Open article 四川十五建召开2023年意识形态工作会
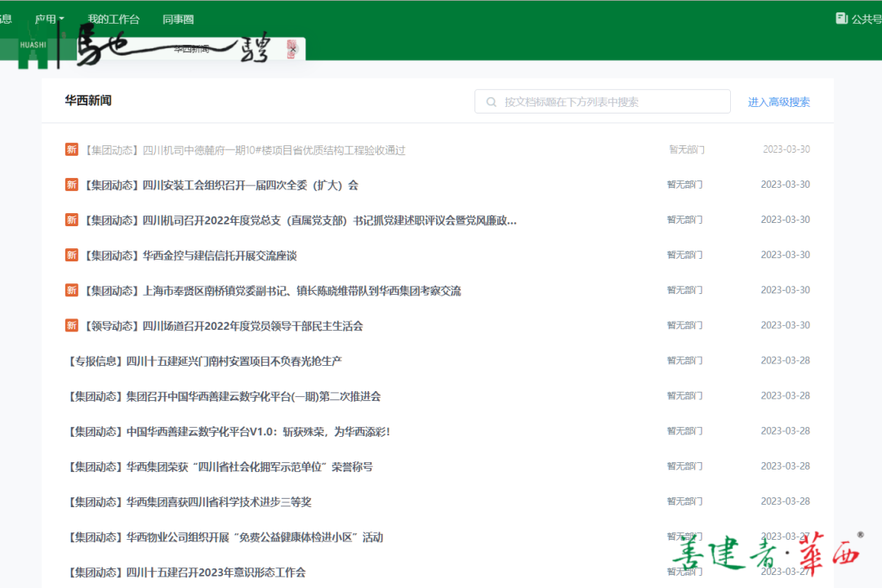This screenshot has width=882, height=588. coord(185,572)
